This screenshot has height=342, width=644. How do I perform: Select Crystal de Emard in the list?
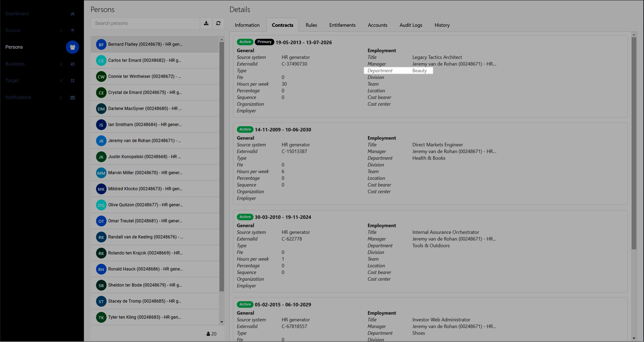(x=155, y=93)
